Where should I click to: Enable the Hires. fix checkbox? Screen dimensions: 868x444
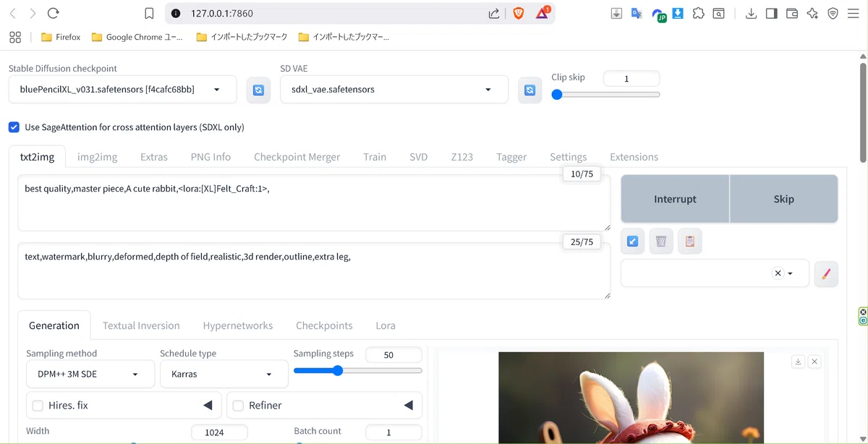[x=38, y=406]
